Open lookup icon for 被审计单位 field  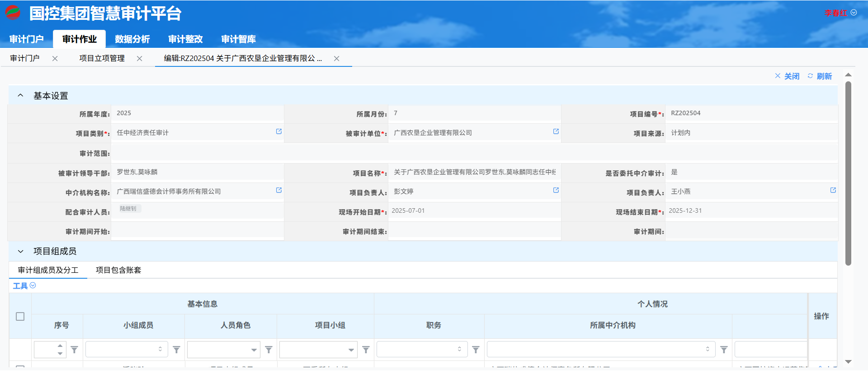pos(556,131)
